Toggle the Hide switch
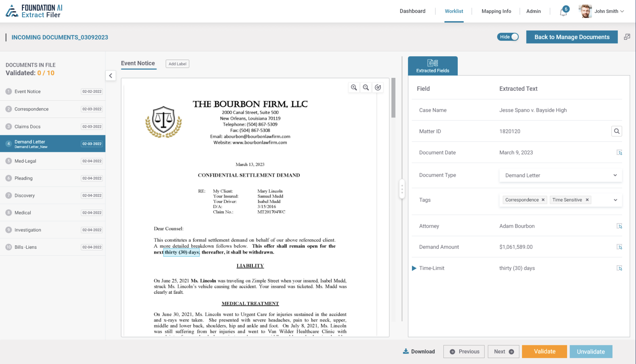This screenshot has width=636, height=364. (508, 37)
